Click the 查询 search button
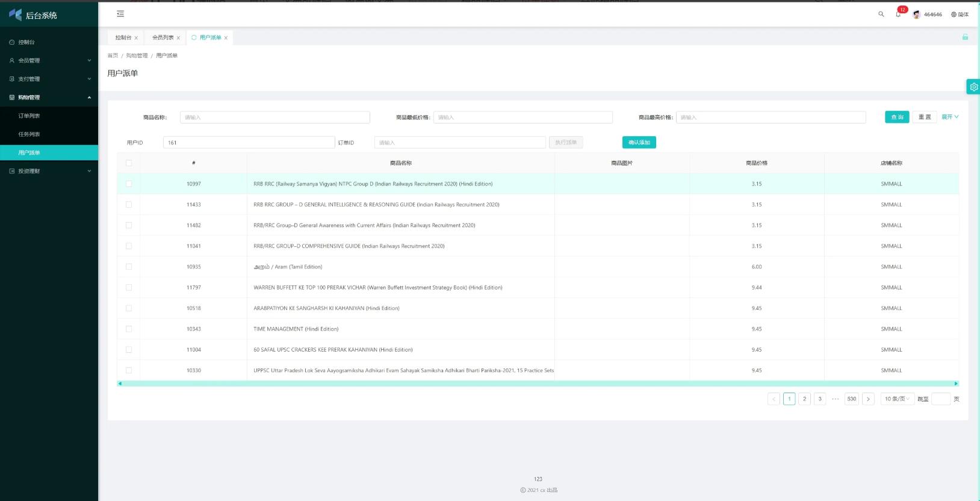980x501 pixels. coord(897,117)
